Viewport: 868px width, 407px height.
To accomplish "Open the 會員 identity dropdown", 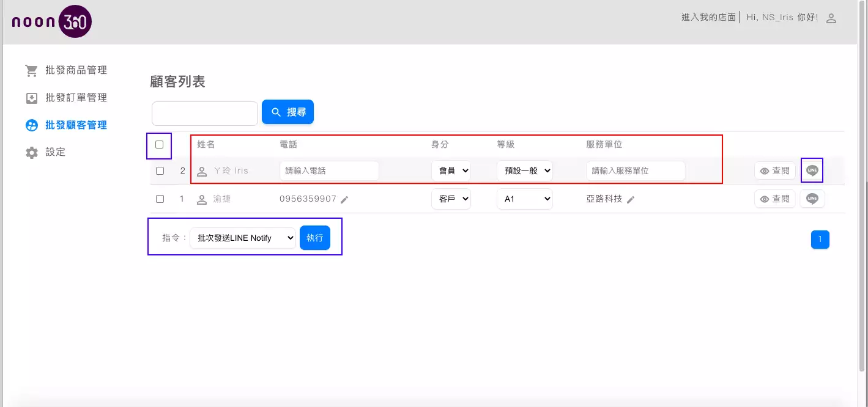I will point(451,171).
